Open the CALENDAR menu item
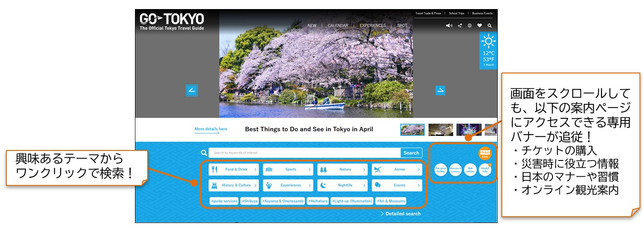 [x=338, y=26]
